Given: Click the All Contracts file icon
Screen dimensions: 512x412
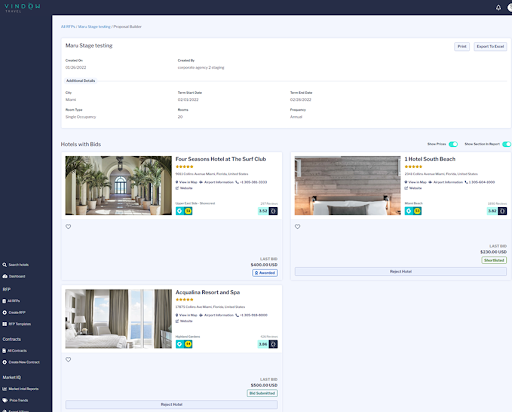Looking at the screenshot, I should pyautogui.click(x=4, y=351).
